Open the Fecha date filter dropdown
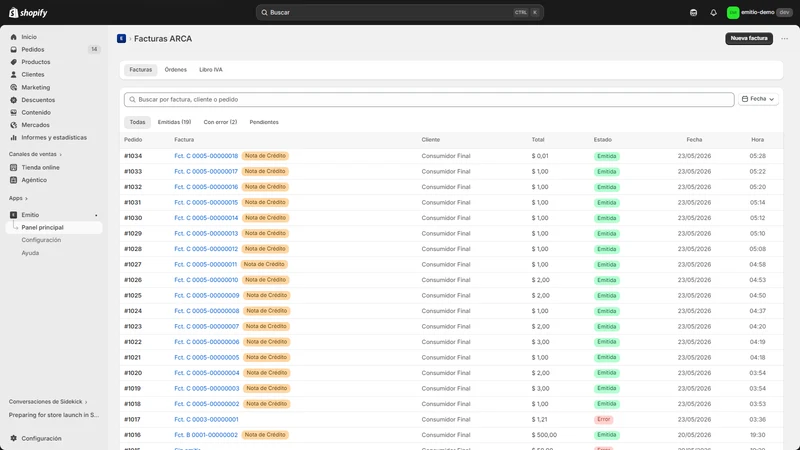The image size is (800, 450). 758,99
